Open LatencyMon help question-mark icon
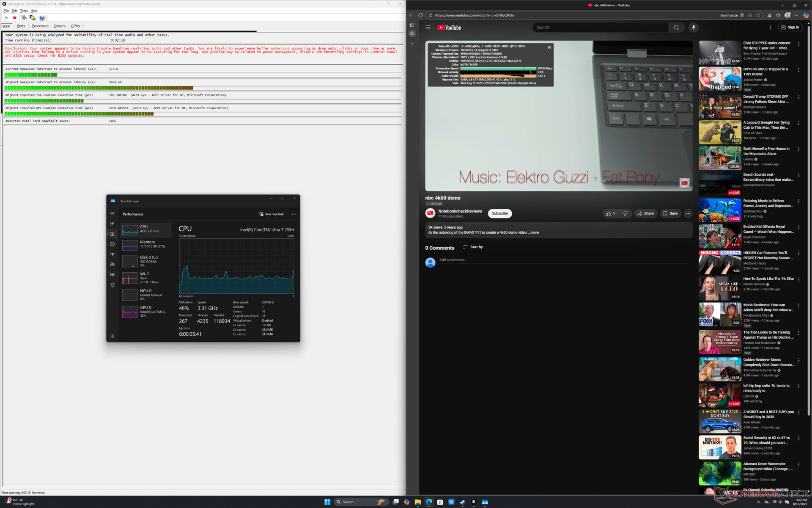The image size is (812, 508). [x=42, y=18]
